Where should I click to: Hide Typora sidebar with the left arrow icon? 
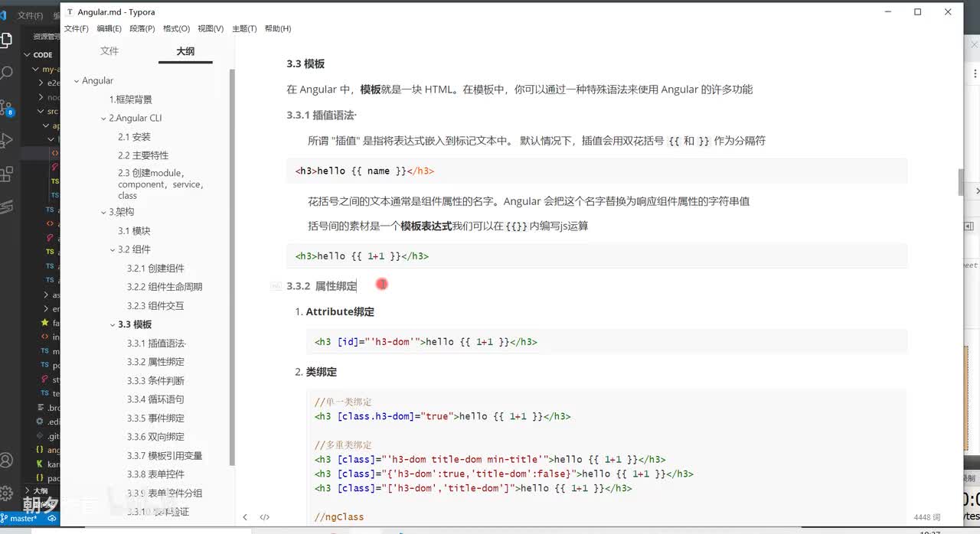tap(245, 517)
